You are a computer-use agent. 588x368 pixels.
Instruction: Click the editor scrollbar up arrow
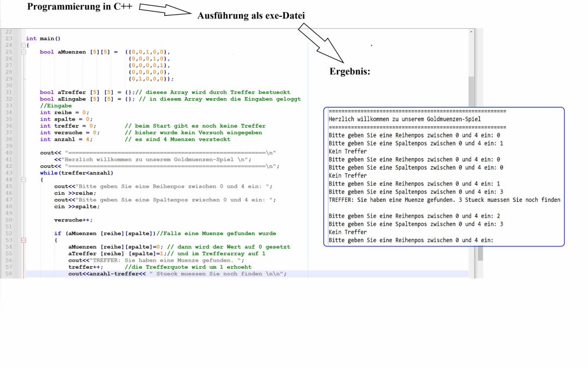point(471,32)
